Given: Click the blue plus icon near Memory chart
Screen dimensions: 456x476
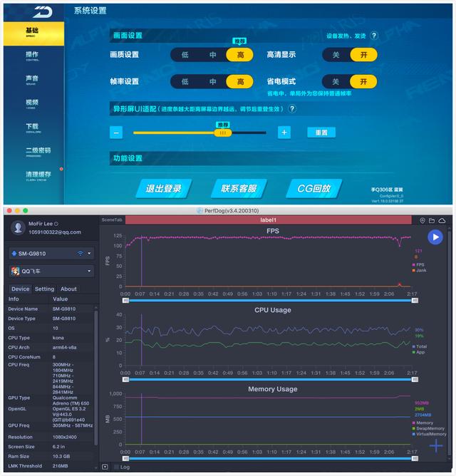Looking at the screenshot, I should (436, 446).
